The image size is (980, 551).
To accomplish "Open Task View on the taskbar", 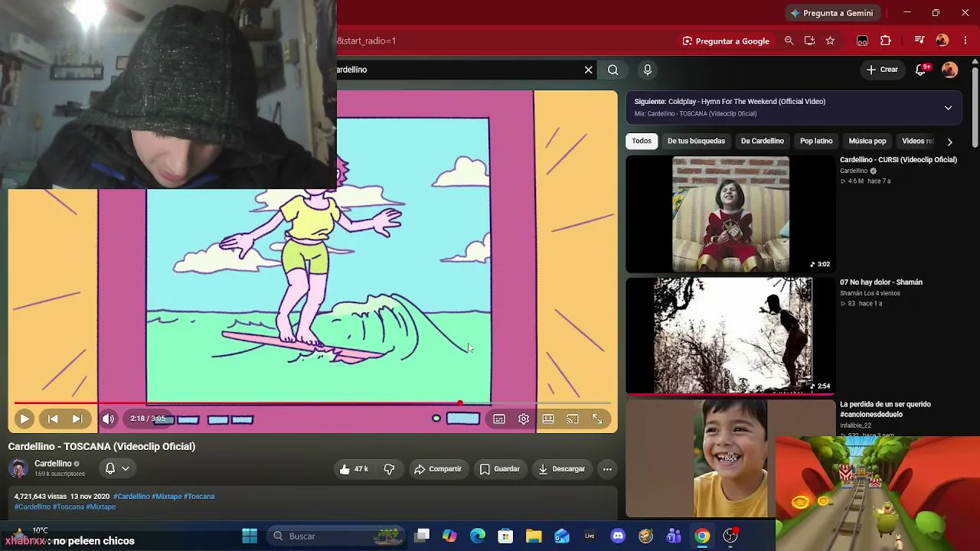I will point(422,536).
